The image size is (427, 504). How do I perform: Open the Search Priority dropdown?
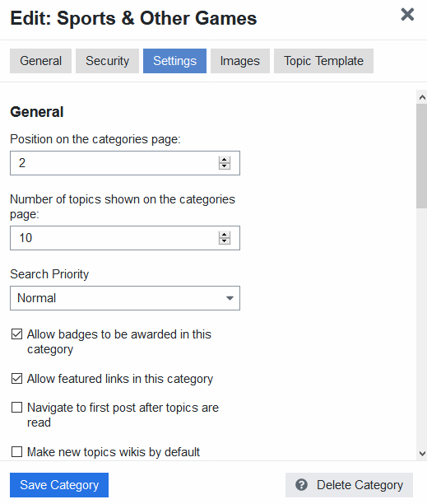[125, 298]
